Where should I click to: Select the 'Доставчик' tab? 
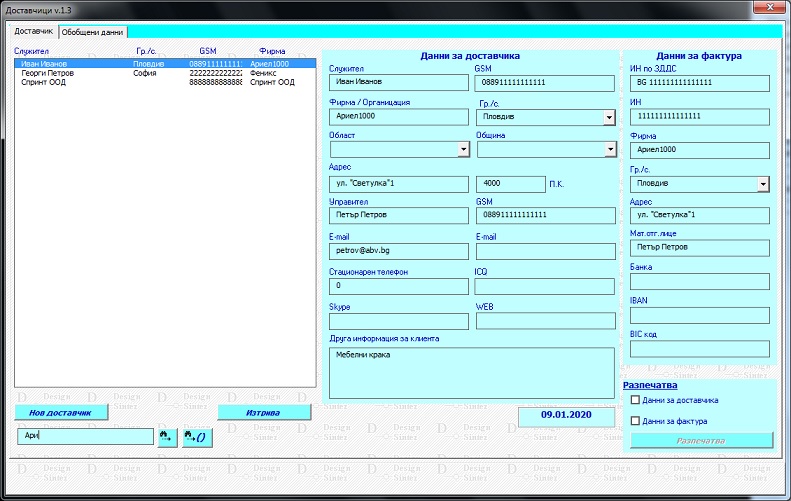(34, 32)
